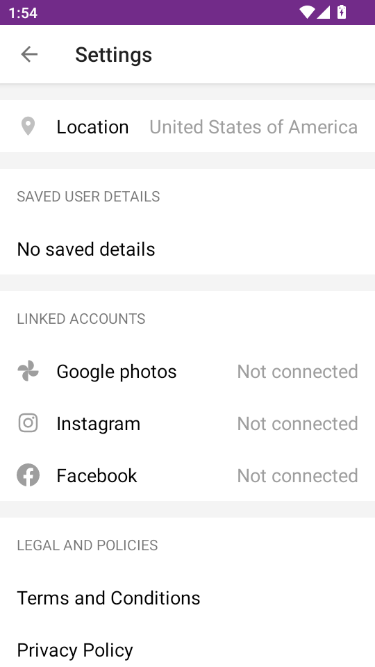This screenshot has height=667, width=375.
Task: Tap the battery status icon
Action: pos(341,12)
